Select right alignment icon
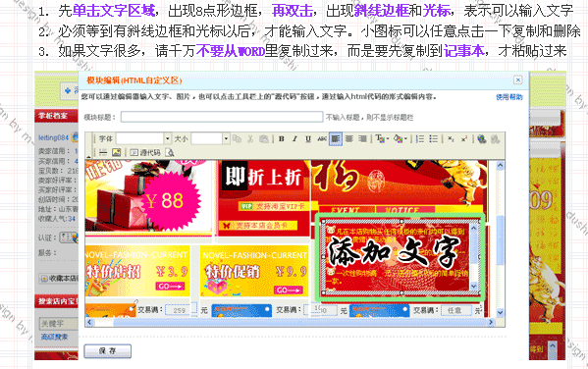588x369 pixels. click(x=362, y=139)
